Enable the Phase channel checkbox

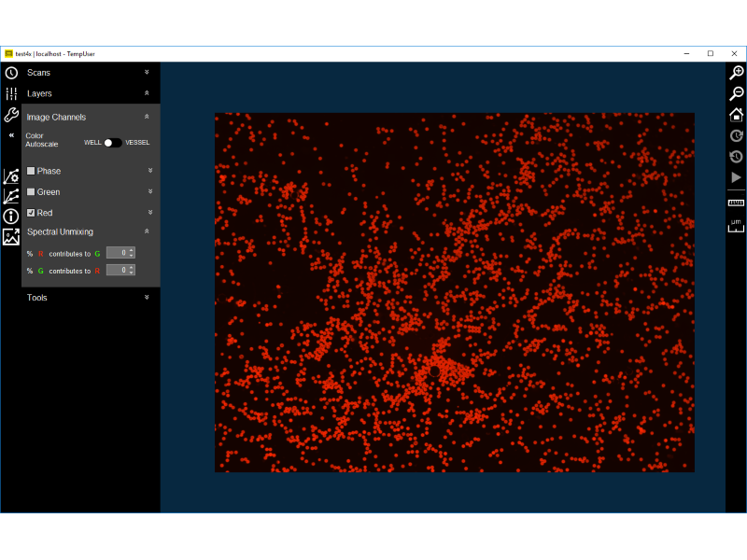pos(31,171)
